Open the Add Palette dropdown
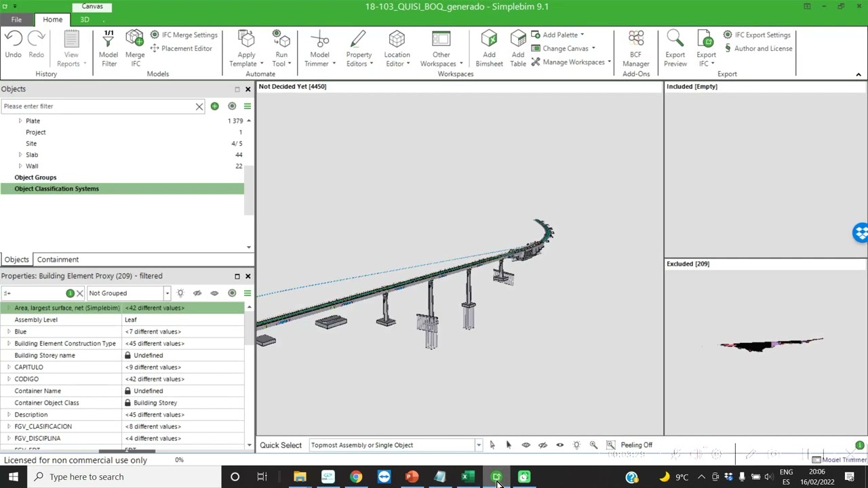Image resolution: width=868 pixels, height=488 pixels. pyautogui.click(x=557, y=35)
